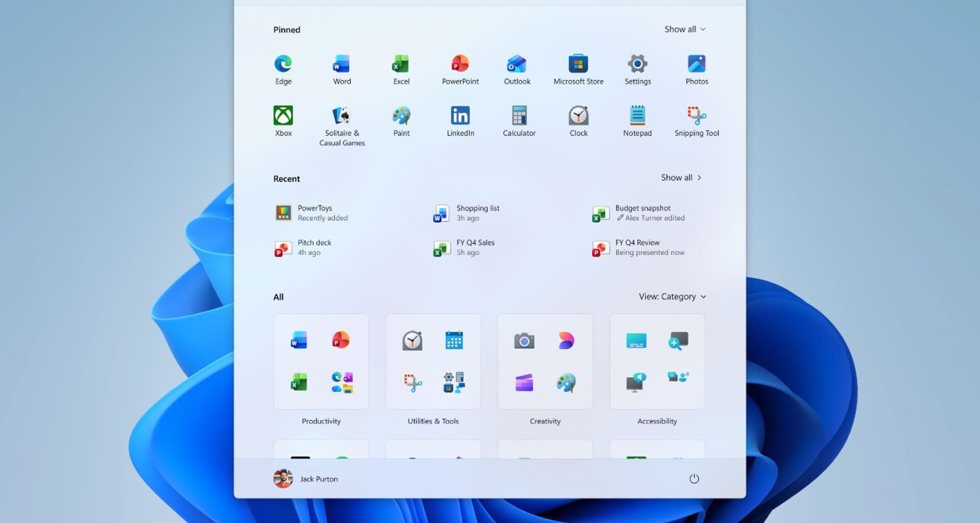Launch the Calculator app
The width and height of the screenshot is (980, 523).
click(519, 121)
